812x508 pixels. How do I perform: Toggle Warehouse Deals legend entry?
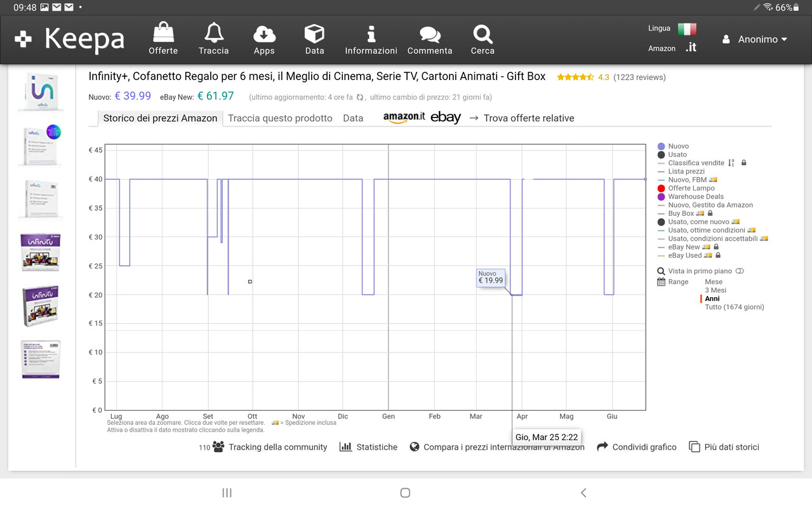[x=690, y=196]
